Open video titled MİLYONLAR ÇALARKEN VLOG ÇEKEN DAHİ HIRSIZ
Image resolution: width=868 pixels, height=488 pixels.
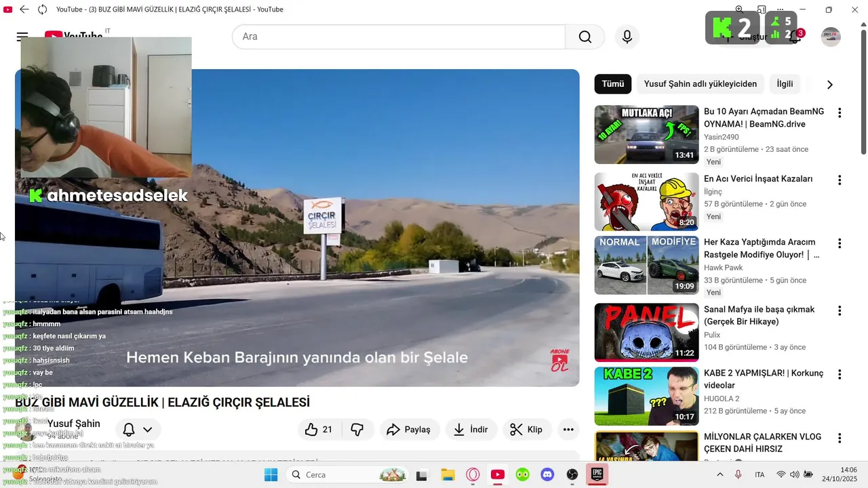(x=763, y=443)
